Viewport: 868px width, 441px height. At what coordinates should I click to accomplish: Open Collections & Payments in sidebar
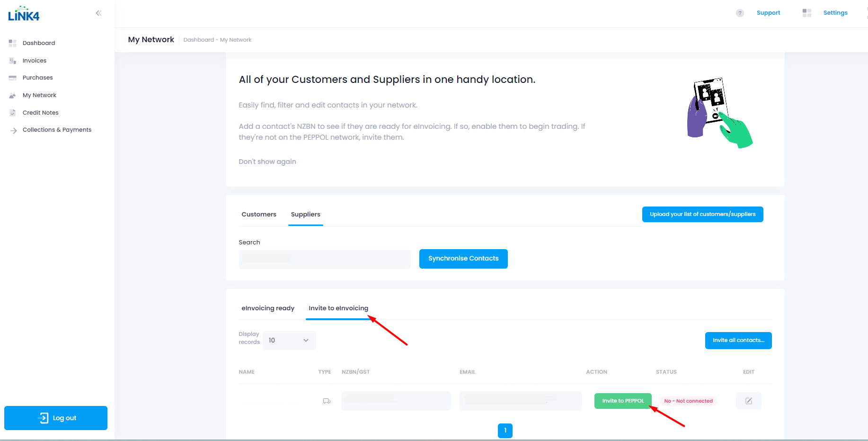(57, 130)
